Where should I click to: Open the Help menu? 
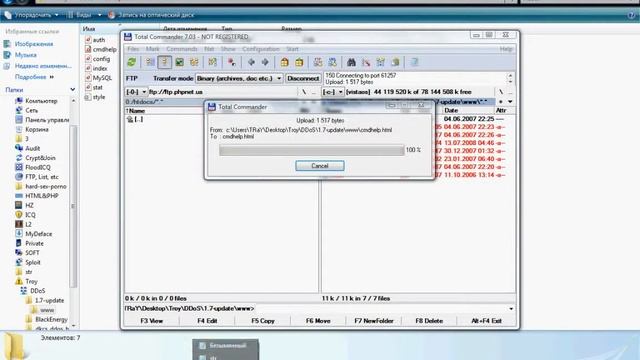[x=506, y=49]
